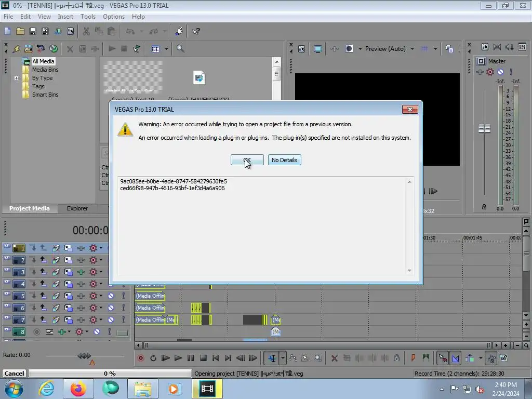Viewport: 532px width, 399px height.
Task: Toggle Automatic Crossfades button
Action: point(455,358)
